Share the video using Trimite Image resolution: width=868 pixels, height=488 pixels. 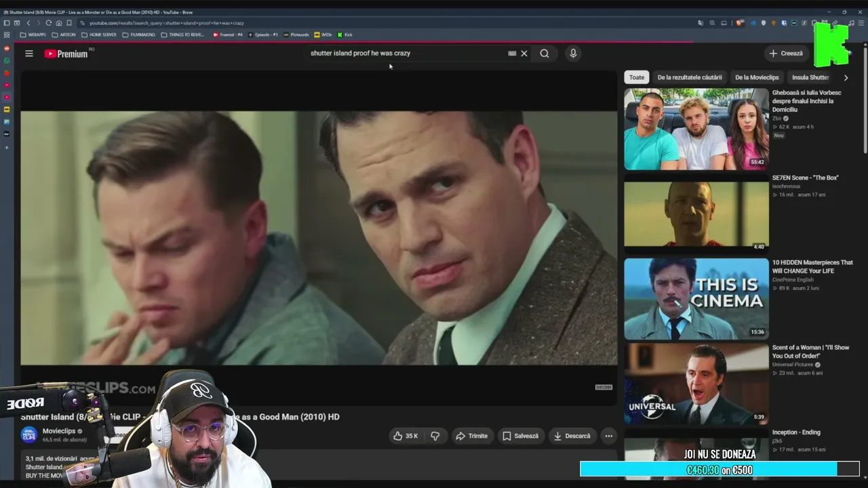point(471,436)
